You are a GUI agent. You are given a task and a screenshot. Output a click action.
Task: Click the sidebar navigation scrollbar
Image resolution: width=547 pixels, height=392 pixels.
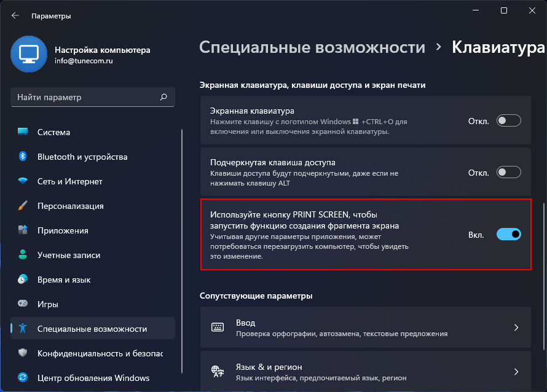tap(182, 251)
